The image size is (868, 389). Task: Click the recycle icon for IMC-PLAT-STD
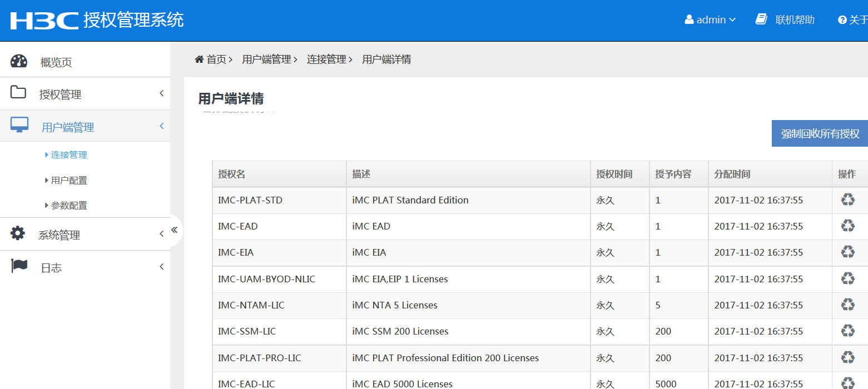pyautogui.click(x=847, y=200)
